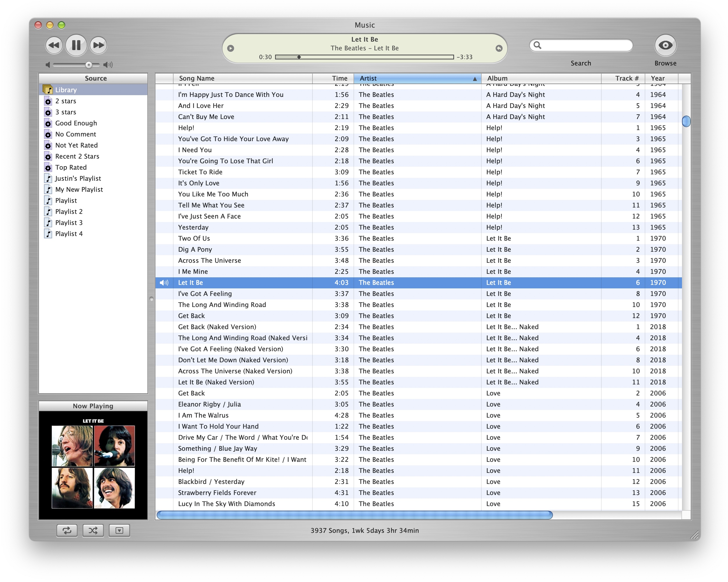728x582 pixels.
Task: Click the magnifying glass search icon
Action: pyautogui.click(x=537, y=45)
